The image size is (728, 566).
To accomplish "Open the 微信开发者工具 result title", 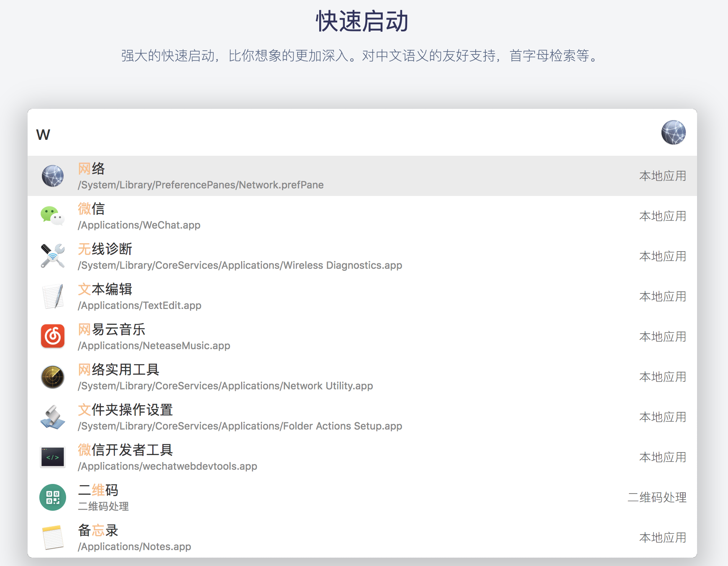I will [x=126, y=450].
